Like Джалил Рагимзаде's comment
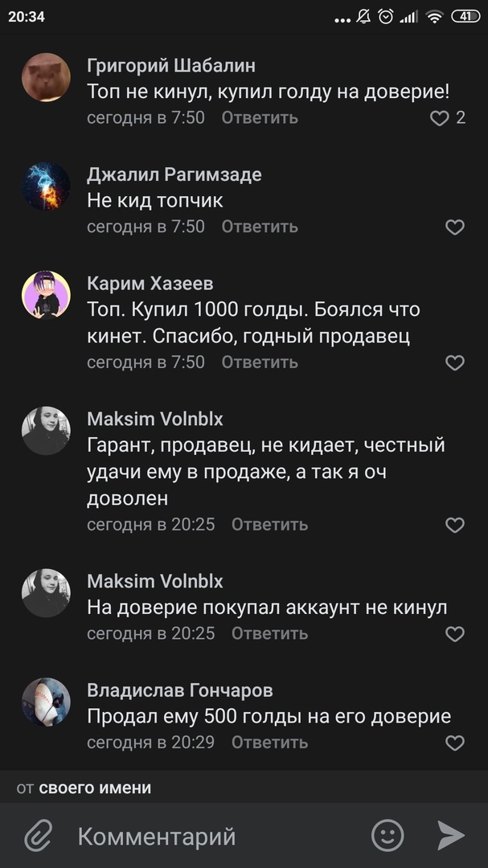The image size is (488, 868). (x=455, y=227)
